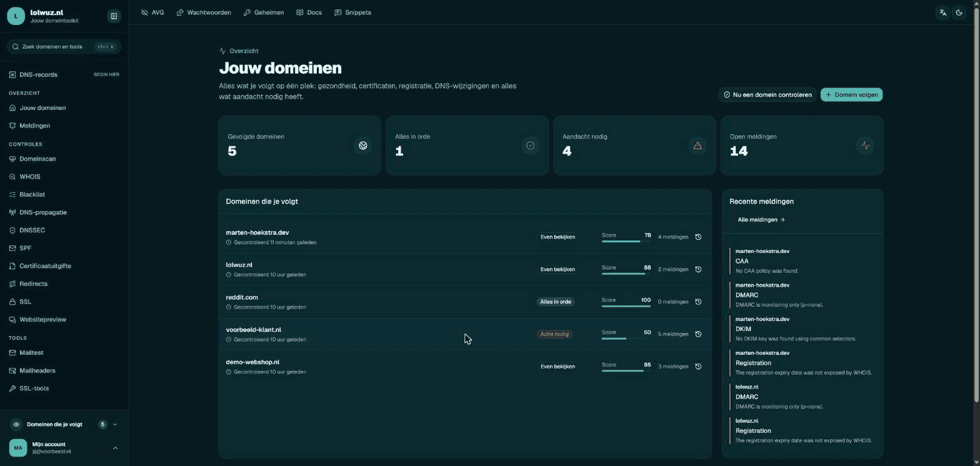Open Meldingen in the sidebar
The height and width of the screenshot is (466, 980).
64,126
